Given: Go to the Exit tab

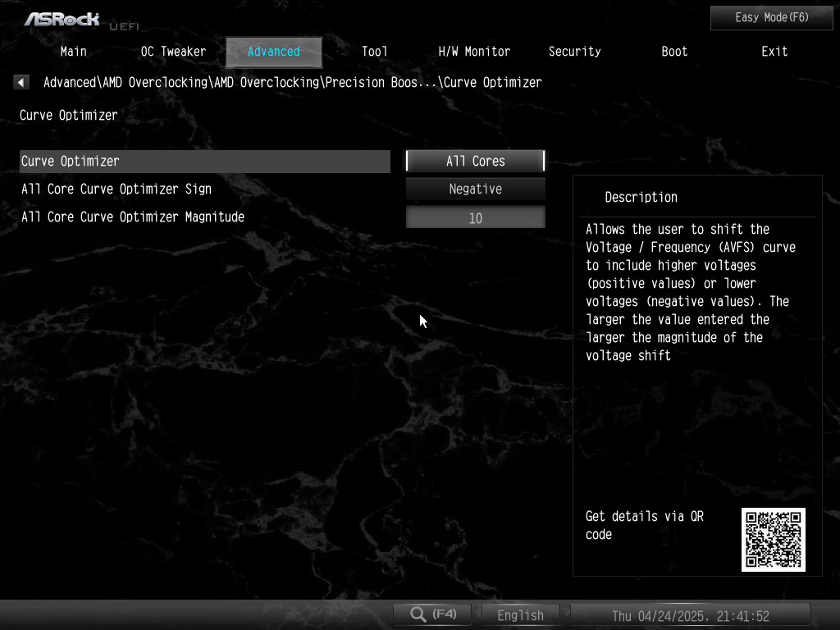Looking at the screenshot, I should point(774,51).
